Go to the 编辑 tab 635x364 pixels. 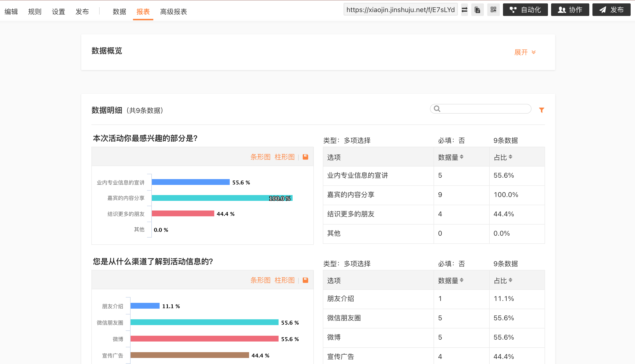click(11, 12)
